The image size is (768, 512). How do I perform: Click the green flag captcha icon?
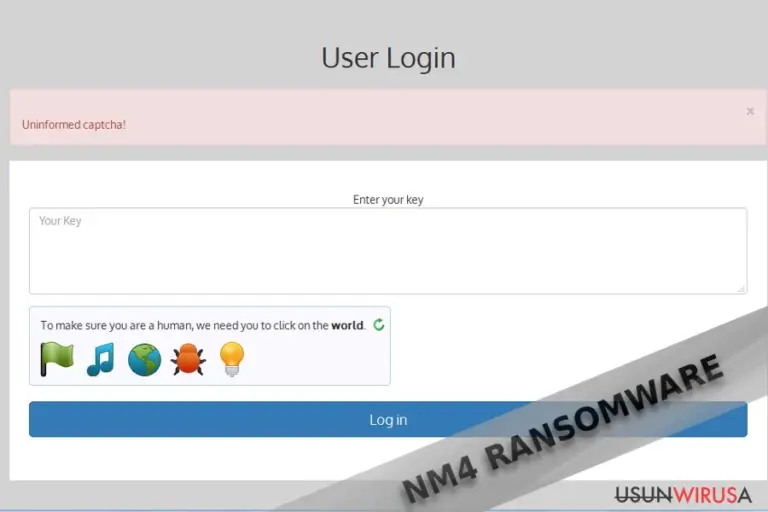tap(57, 359)
